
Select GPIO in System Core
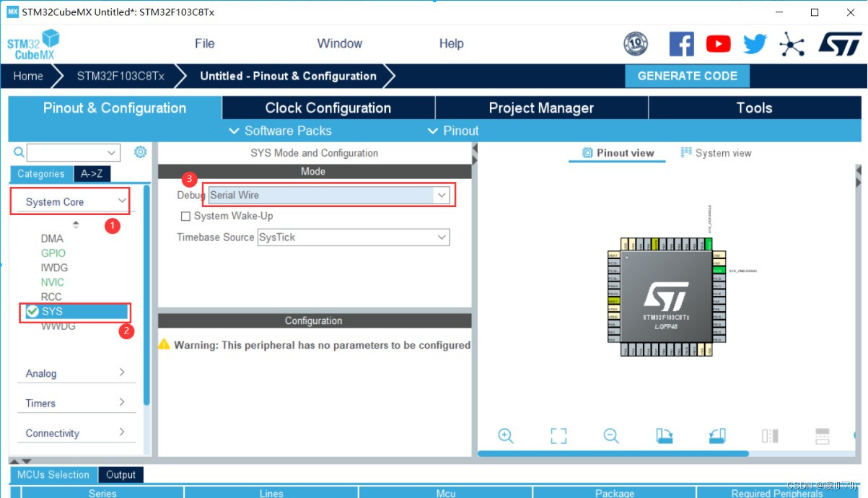[53, 253]
